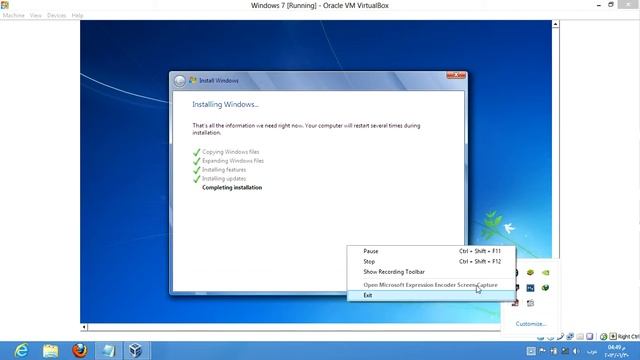Click the left arrow of the VM horizontal scrollbar
Image resolution: width=640 pixels, height=360 pixels.
84,327
